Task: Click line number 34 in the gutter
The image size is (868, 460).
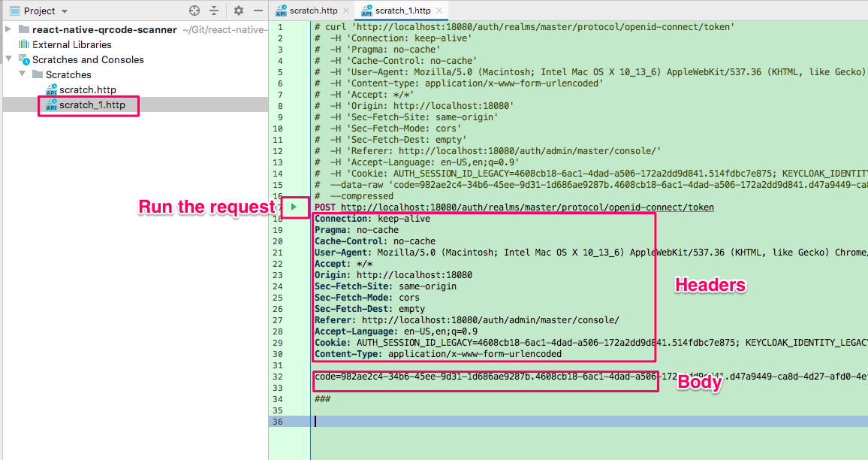Action: point(277,399)
